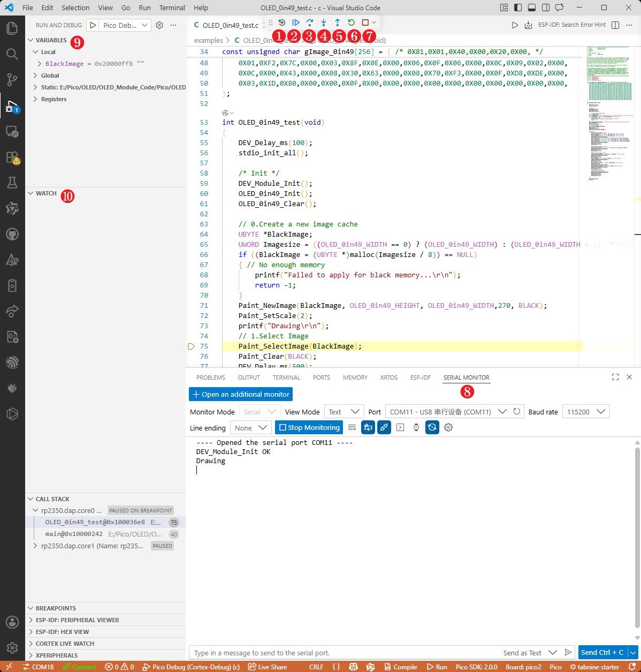Continue execution from the debug toolbar
This screenshot has width=641, height=672.
point(296,22)
